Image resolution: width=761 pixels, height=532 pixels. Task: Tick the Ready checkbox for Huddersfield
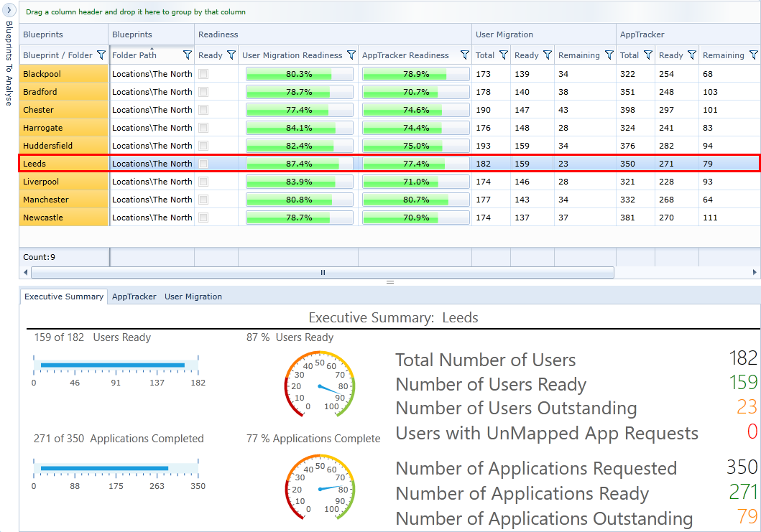203,146
